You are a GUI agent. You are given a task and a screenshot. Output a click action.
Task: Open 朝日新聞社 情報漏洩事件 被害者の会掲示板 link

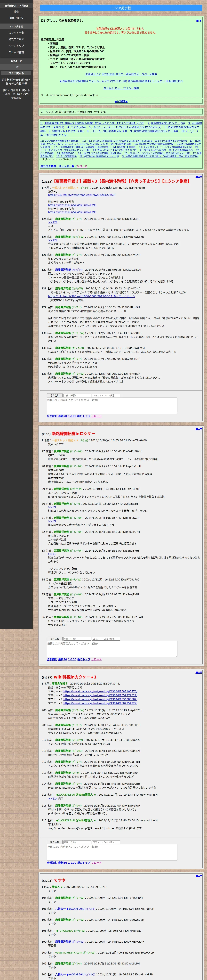[16, 82]
